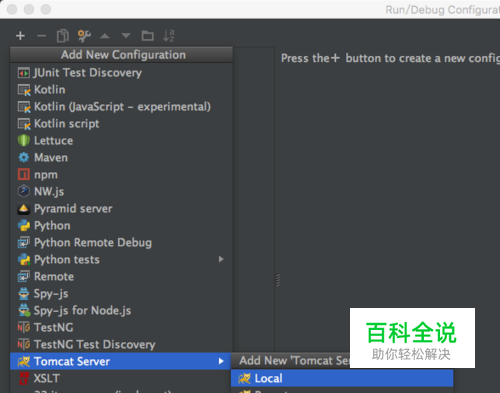Click the Create New Folder icon
500x393 pixels.
[x=147, y=35]
